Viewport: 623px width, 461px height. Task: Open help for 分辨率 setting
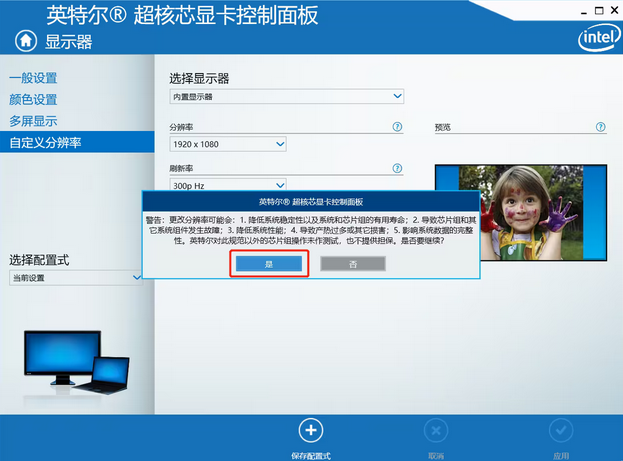point(397,127)
